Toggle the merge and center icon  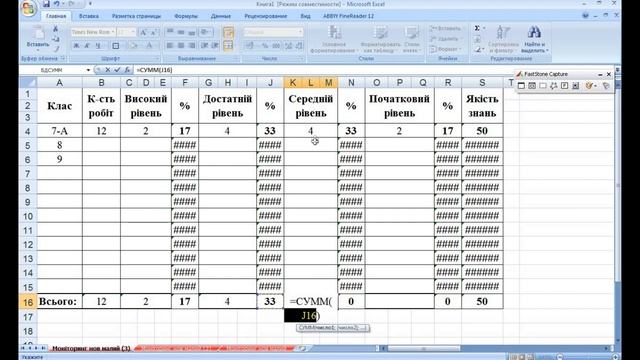tap(229, 45)
